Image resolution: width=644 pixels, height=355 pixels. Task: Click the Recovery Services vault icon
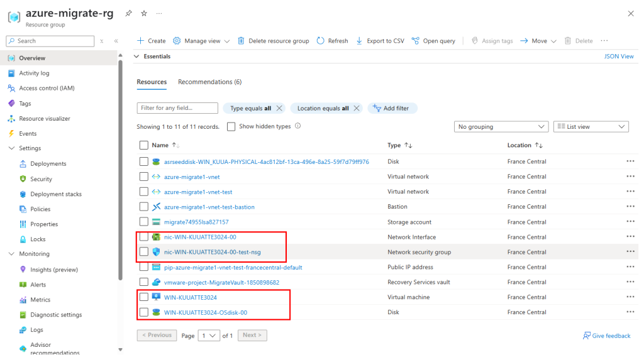point(156,282)
